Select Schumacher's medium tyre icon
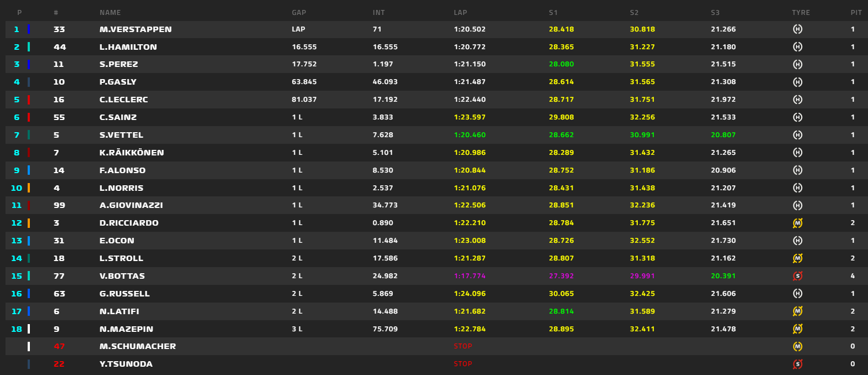868x375 pixels. 797,346
